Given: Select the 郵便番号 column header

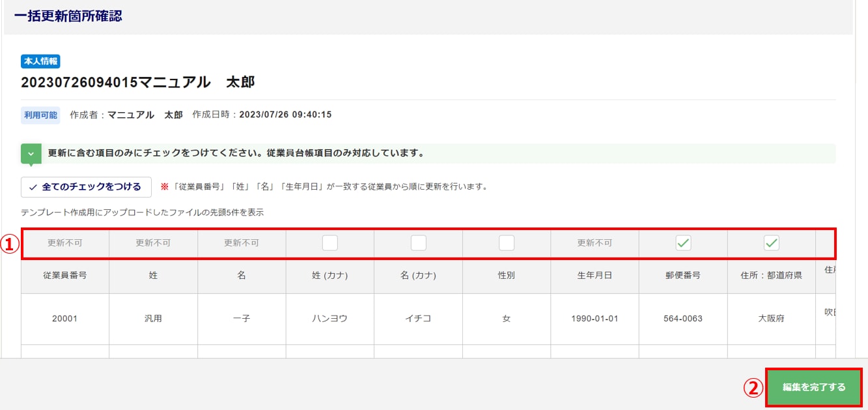Looking at the screenshot, I should coord(683,276).
